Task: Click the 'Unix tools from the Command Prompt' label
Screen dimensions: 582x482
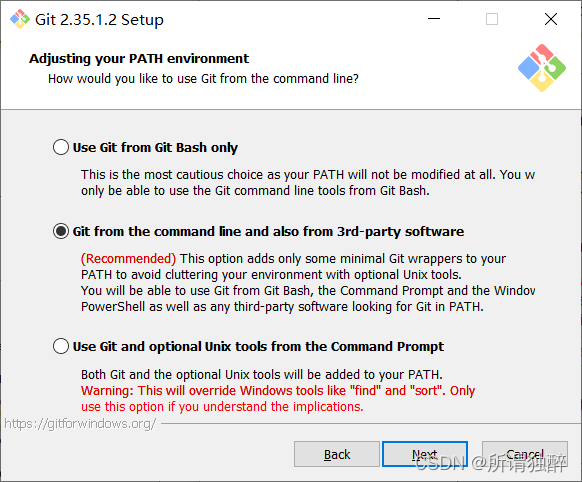Action: [258, 347]
